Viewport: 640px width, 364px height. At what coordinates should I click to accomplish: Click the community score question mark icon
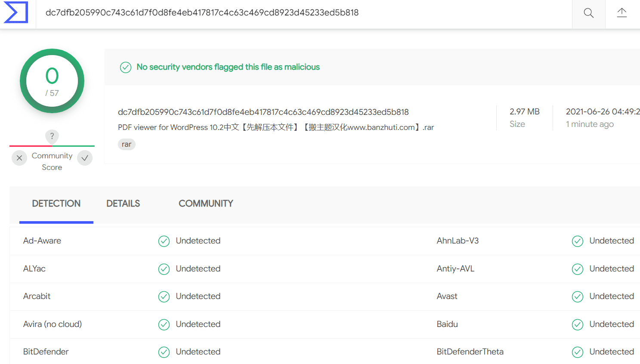52,136
